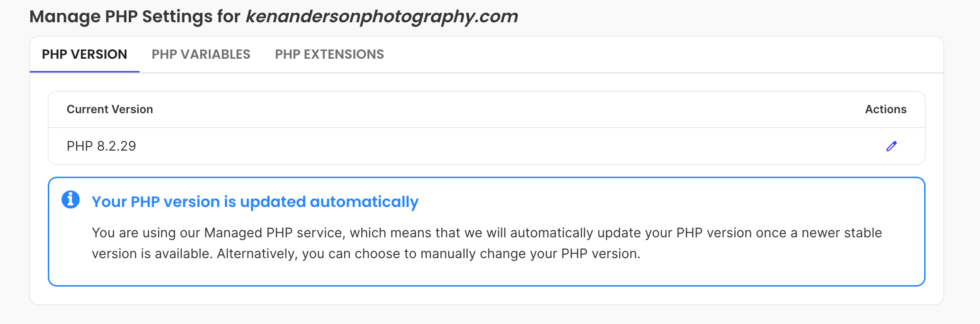
Task: Click the kenandersonphotography.com domain name in heading
Action: tap(382, 17)
